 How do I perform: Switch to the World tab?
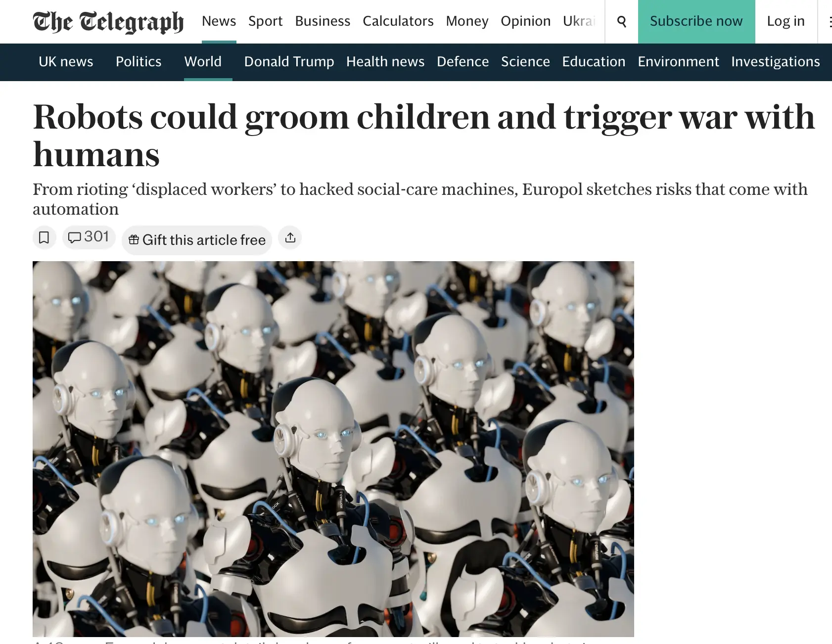pos(203,62)
